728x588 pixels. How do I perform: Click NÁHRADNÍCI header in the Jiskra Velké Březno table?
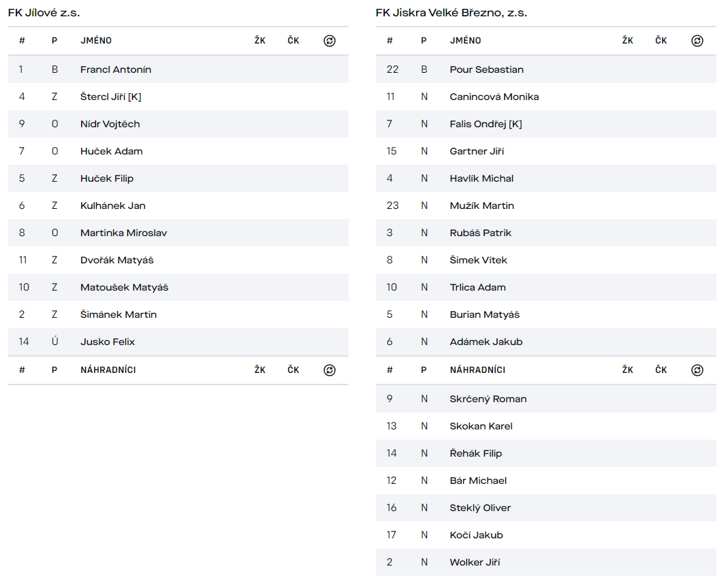point(477,370)
